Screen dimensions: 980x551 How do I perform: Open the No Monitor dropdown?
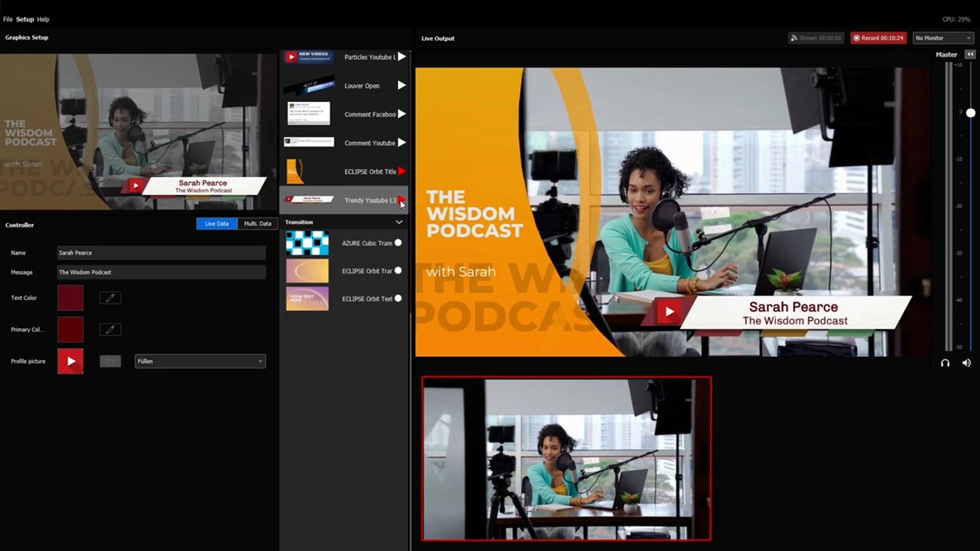pos(943,38)
